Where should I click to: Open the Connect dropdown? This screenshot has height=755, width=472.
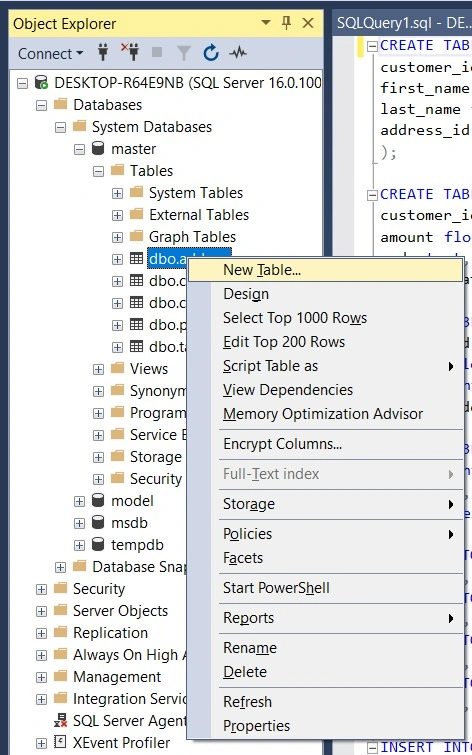pyautogui.click(x=50, y=53)
